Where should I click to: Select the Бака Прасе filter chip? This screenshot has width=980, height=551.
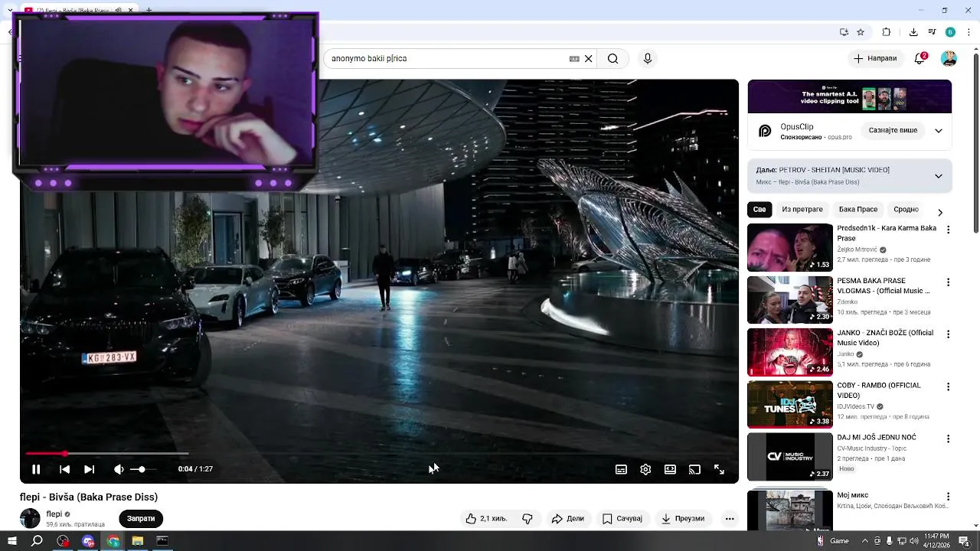click(858, 209)
